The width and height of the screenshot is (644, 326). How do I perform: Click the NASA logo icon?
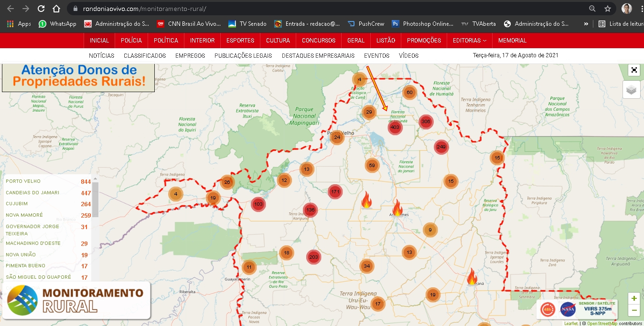pyautogui.click(x=568, y=309)
